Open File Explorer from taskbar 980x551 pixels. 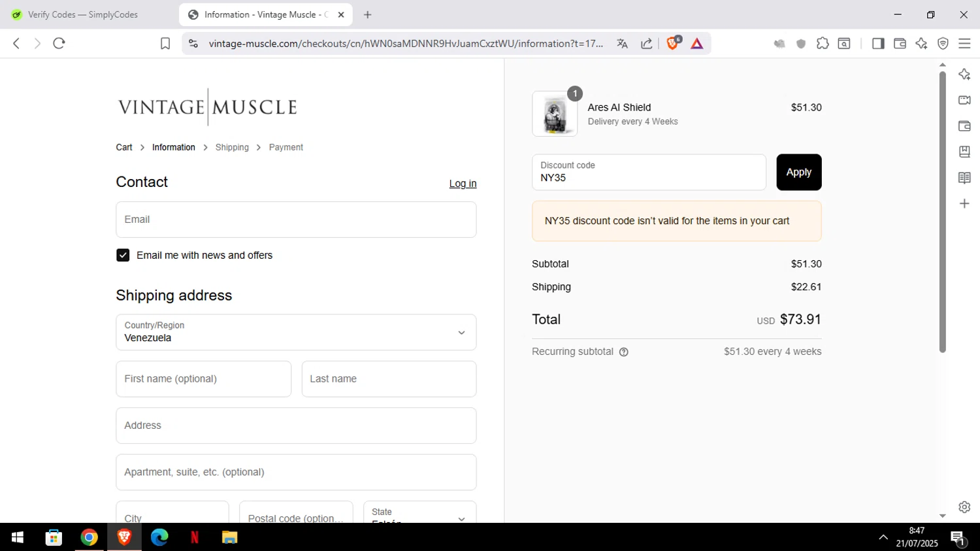point(229,537)
